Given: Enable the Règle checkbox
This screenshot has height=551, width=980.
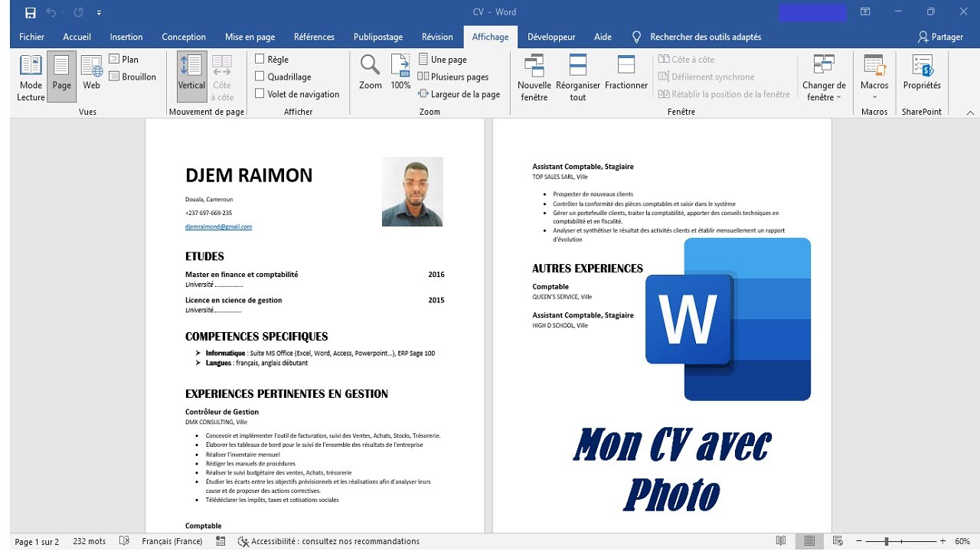Looking at the screenshot, I should [260, 59].
